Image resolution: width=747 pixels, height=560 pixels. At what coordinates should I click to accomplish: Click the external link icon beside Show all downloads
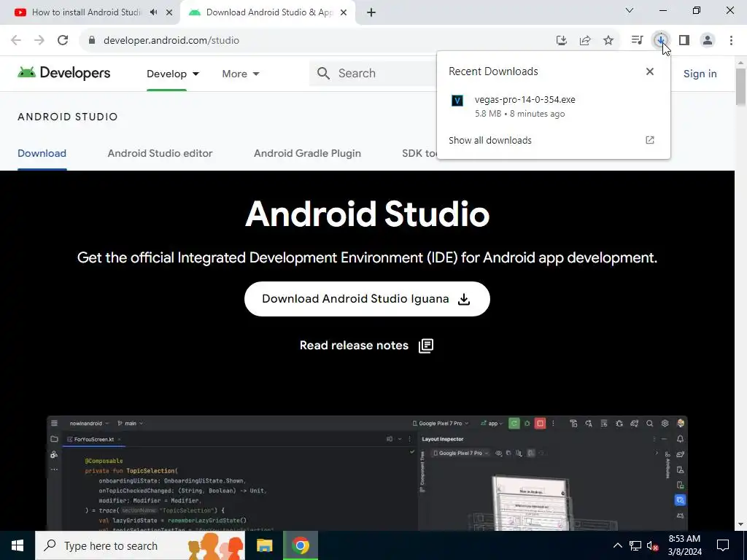pos(650,140)
